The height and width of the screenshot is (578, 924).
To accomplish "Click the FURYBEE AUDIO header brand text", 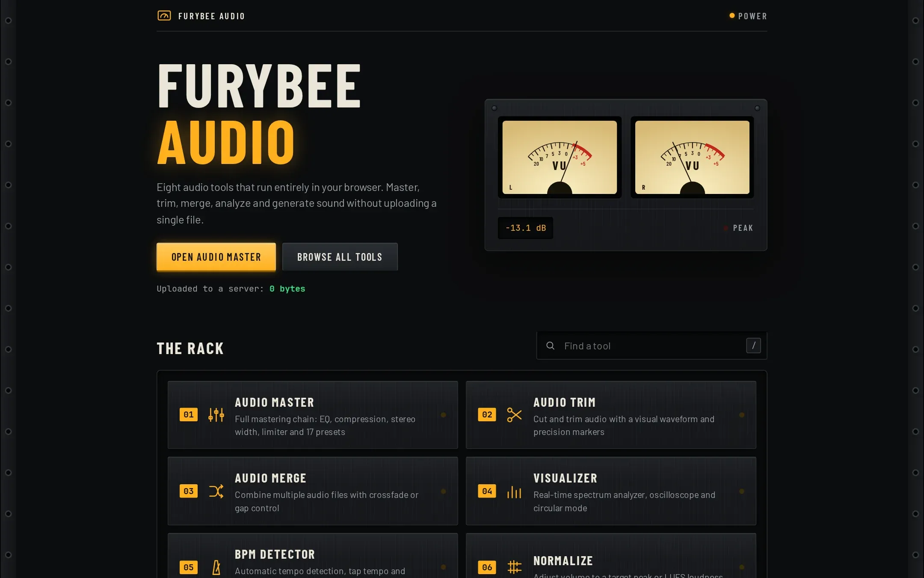I will (211, 16).
